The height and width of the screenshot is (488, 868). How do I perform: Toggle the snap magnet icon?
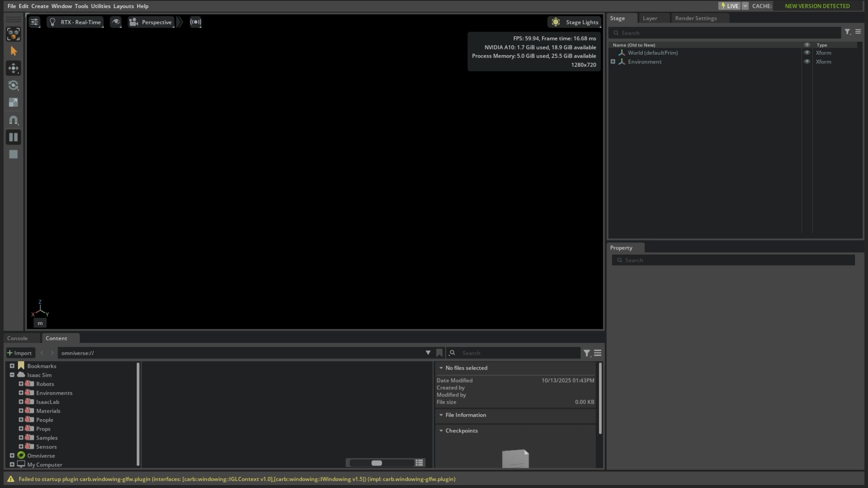[13, 120]
